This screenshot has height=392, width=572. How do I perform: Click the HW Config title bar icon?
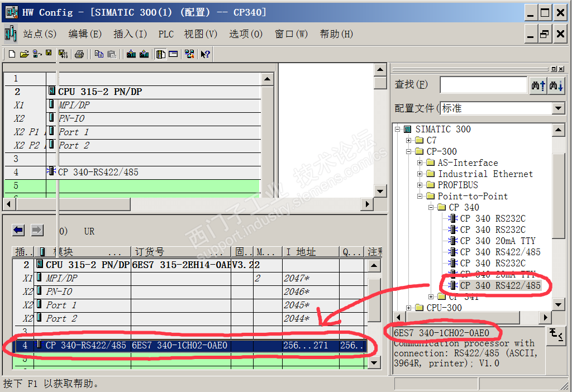tap(12, 12)
